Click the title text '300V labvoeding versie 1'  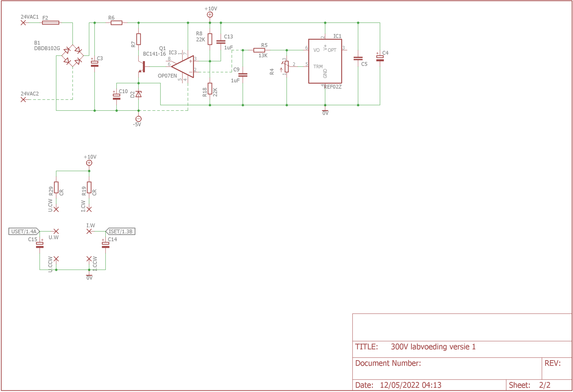(x=433, y=347)
